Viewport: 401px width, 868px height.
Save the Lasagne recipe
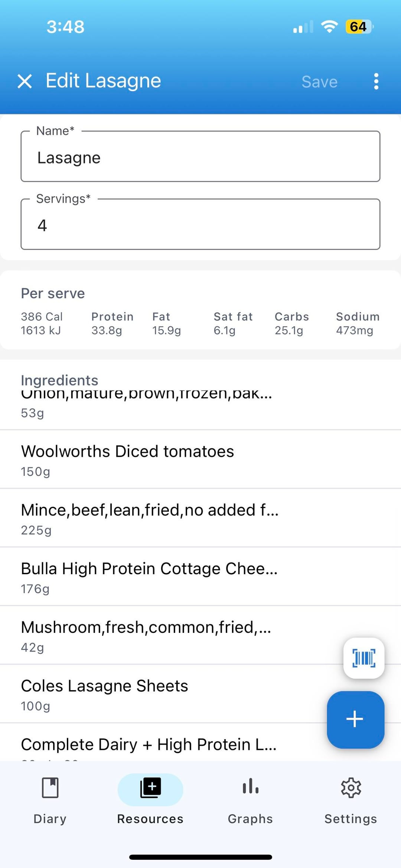click(x=319, y=82)
